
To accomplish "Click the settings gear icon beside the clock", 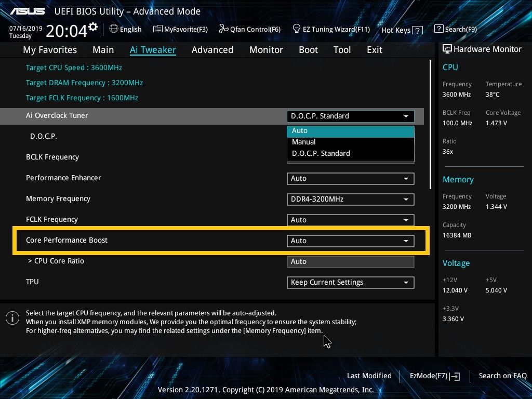I will click(x=93, y=27).
